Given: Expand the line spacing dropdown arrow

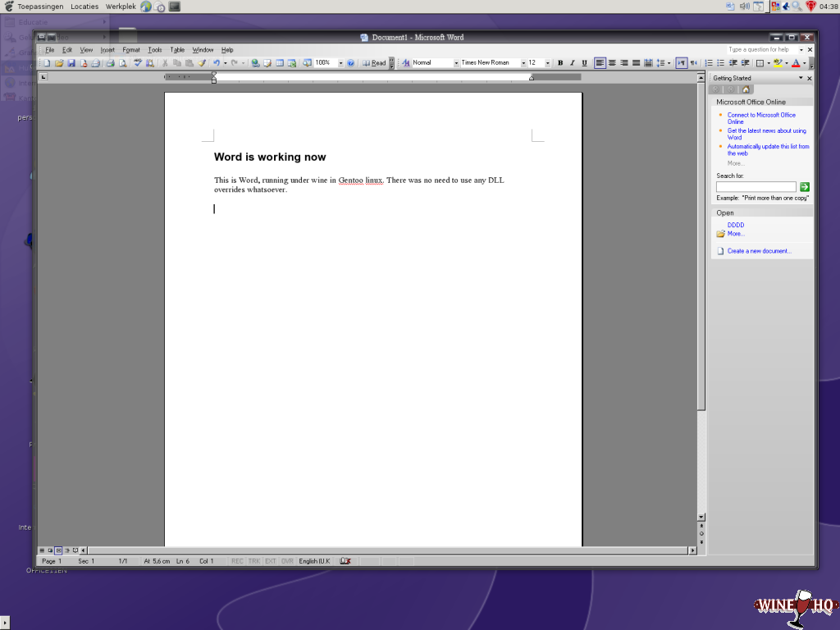Looking at the screenshot, I should (x=669, y=63).
